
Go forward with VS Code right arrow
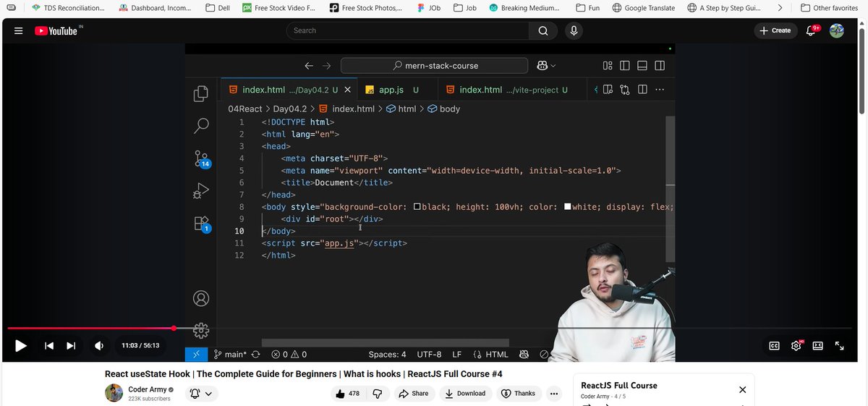point(326,65)
